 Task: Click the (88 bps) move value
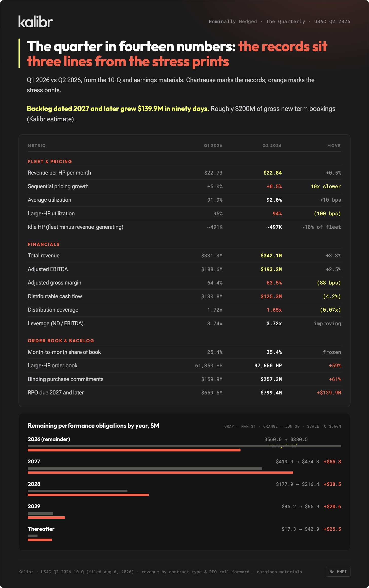(x=329, y=283)
